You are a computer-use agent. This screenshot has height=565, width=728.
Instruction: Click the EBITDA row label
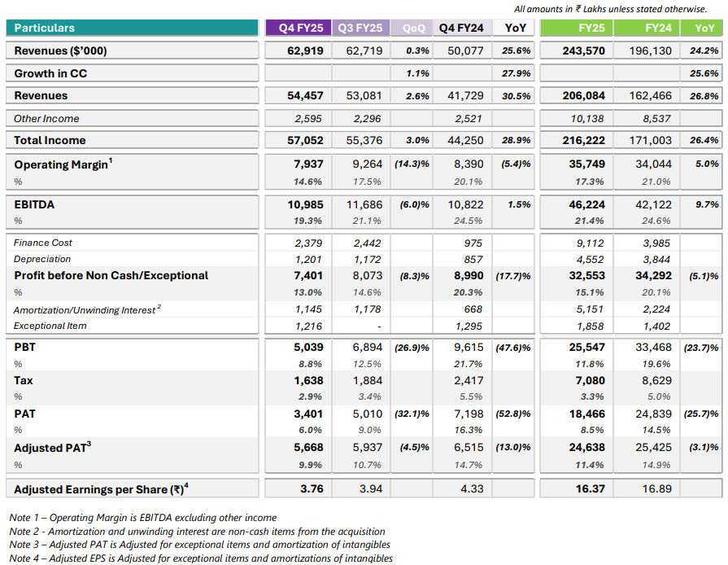(x=34, y=204)
